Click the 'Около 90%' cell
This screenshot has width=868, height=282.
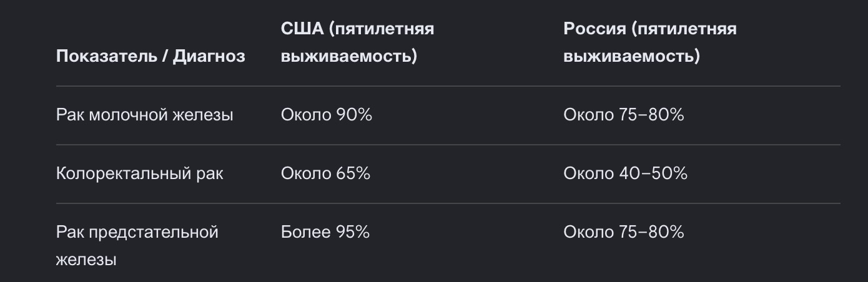[x=327, y=115]
